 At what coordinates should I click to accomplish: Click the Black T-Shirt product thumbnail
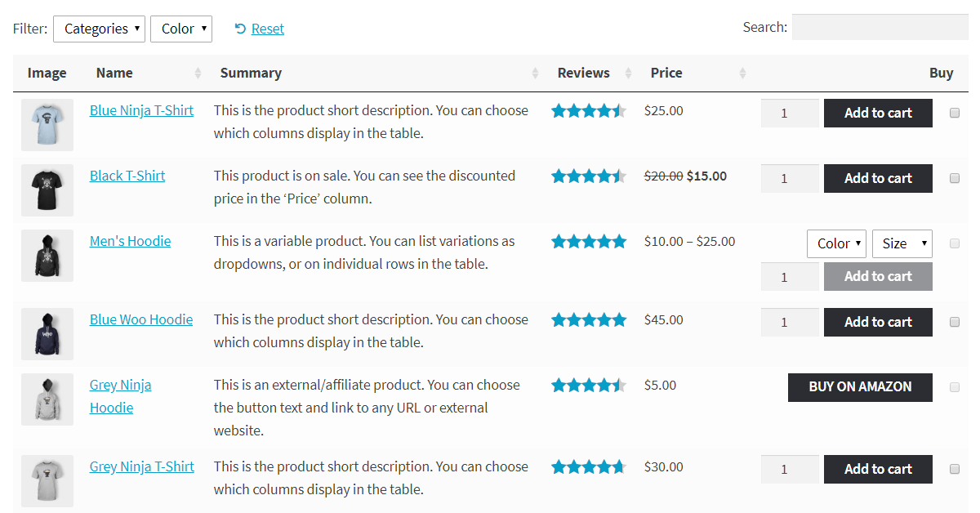[47, 190]
